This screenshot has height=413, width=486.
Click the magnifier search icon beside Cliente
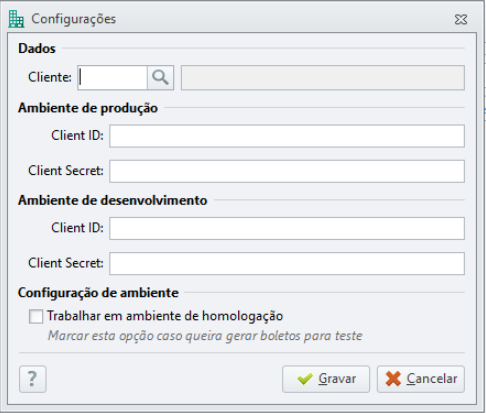tap(160, 78)
